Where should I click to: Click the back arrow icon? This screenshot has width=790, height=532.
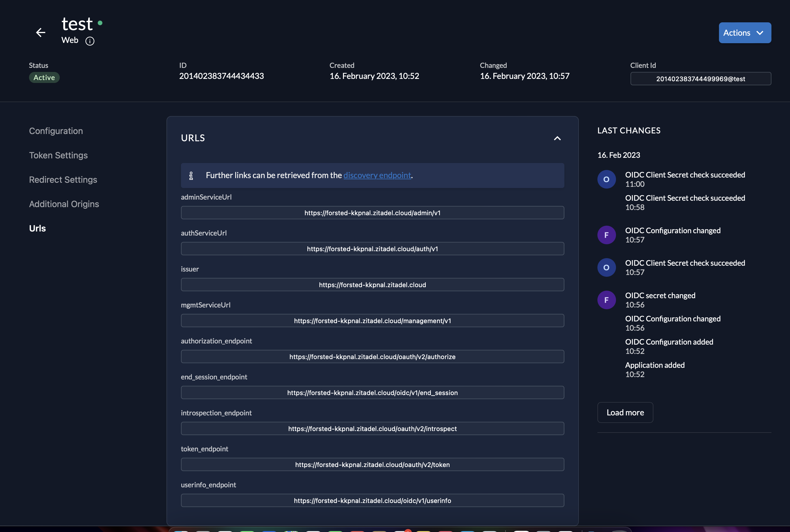(41, 32)
